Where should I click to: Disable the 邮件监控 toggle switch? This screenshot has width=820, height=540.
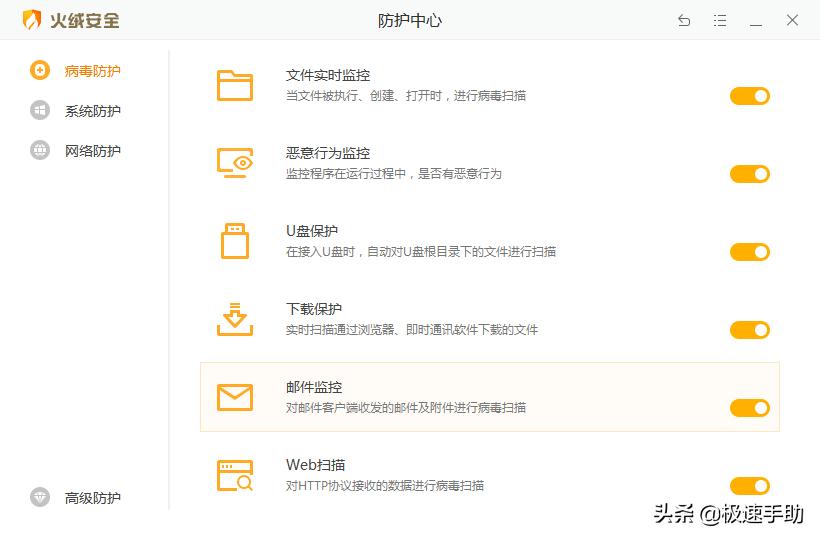749,408
